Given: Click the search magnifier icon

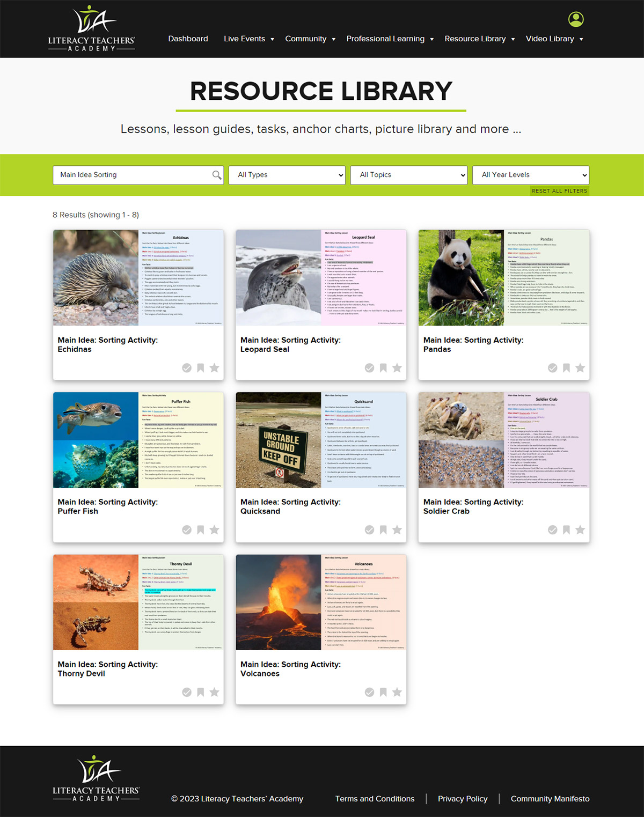Looking at the screenshot, I should 216,175.
